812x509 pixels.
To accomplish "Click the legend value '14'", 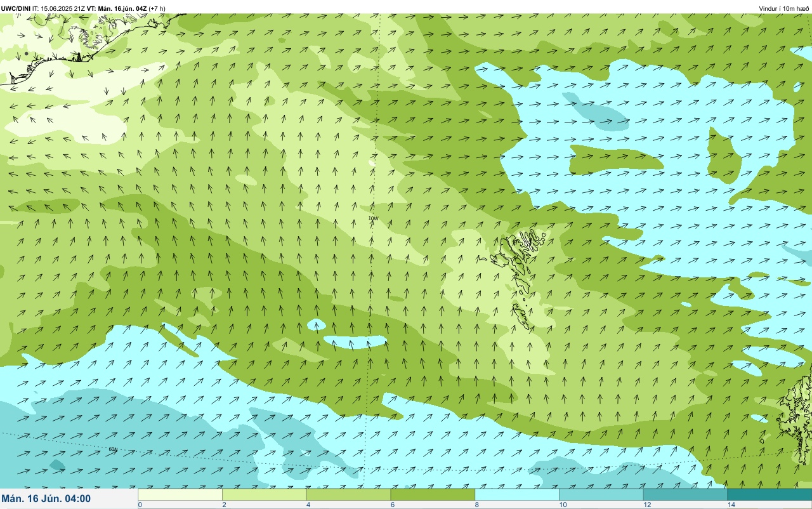I will [731, 505].
